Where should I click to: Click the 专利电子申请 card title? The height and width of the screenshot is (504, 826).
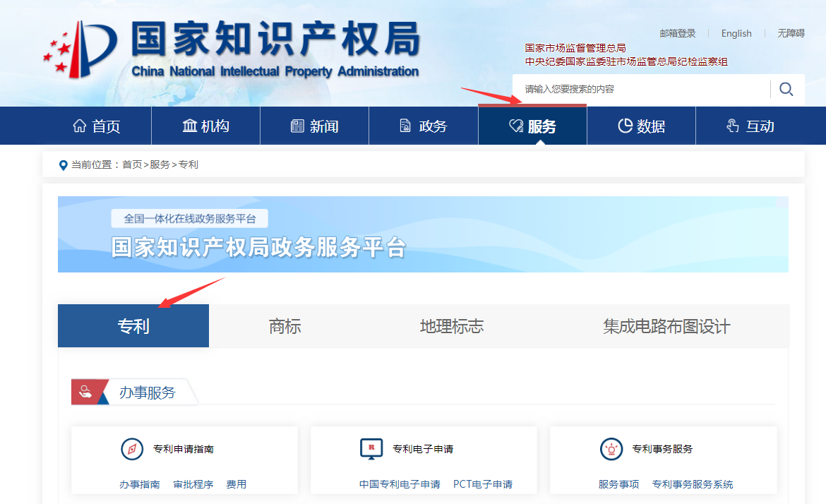[x=423, y=449]
